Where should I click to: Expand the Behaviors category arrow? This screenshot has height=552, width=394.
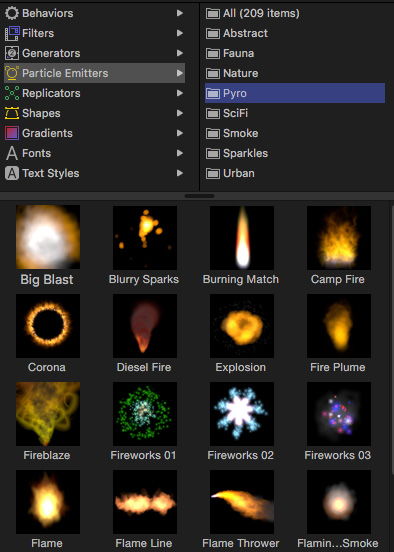180,13
